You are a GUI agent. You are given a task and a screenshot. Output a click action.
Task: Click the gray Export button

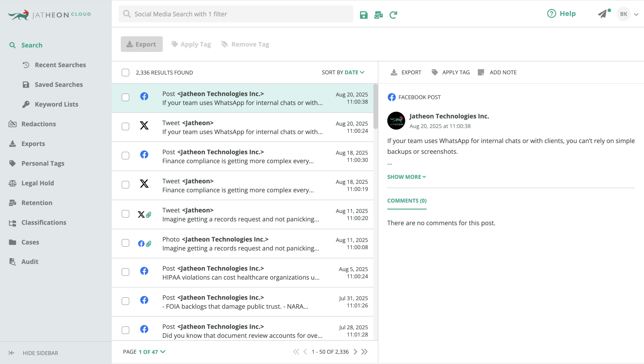[142, 44]
